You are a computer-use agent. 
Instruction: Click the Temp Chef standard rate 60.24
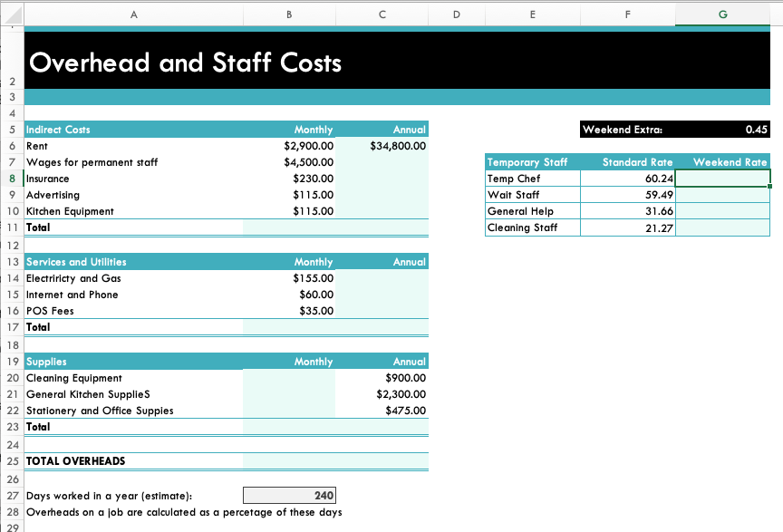click(x=628, y=179)
